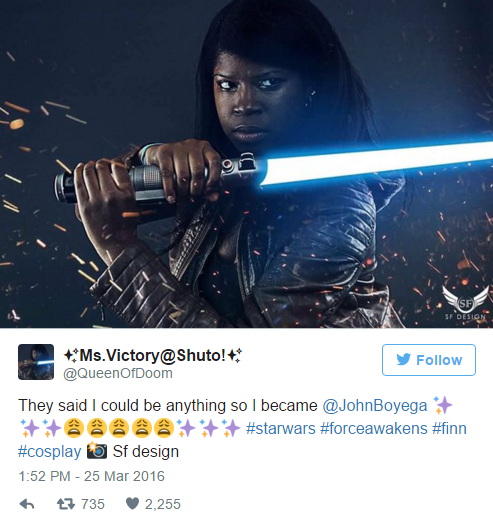Click the camera emoji before Sf design
This screenshot has width=493, height=524.
pyautogui.click(x=97, y=451)
